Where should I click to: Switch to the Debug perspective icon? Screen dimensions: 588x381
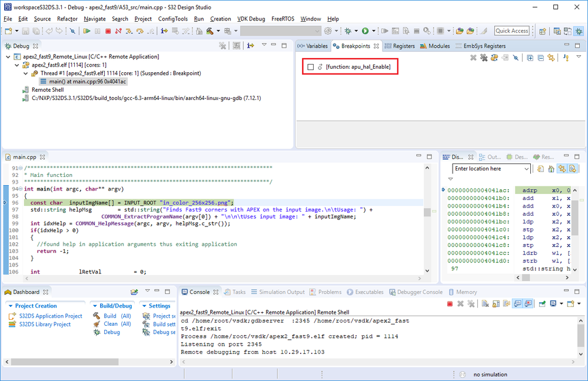(579, 32)
